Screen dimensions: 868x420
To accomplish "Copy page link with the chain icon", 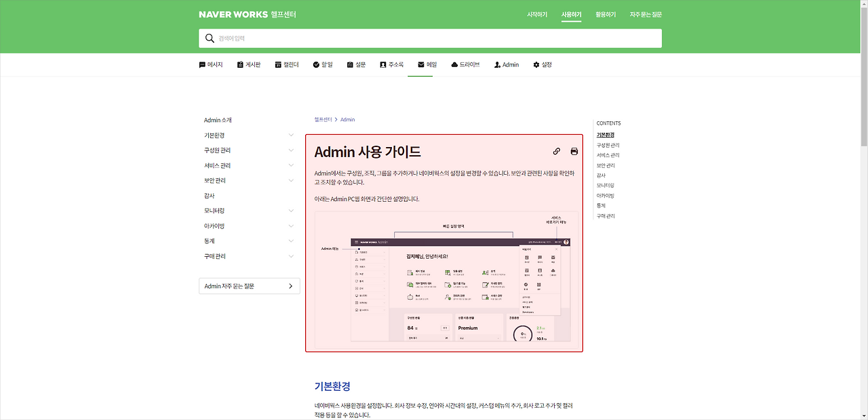I will 557,152.
